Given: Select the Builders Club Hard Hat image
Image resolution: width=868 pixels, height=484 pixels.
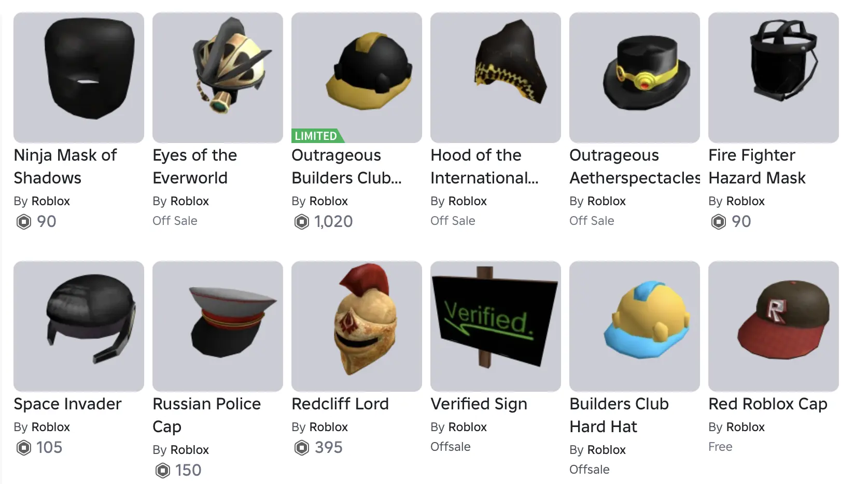Looking at the screenshot, I should coord(635,326).
